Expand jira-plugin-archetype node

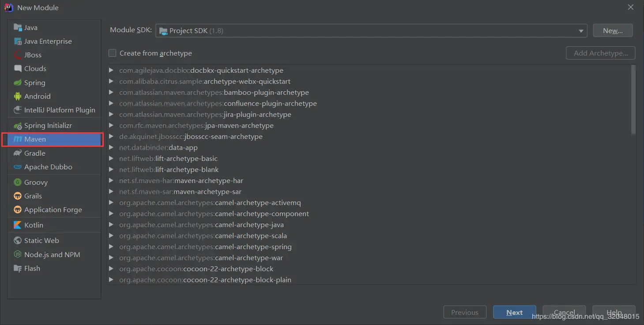coord(111,114)
